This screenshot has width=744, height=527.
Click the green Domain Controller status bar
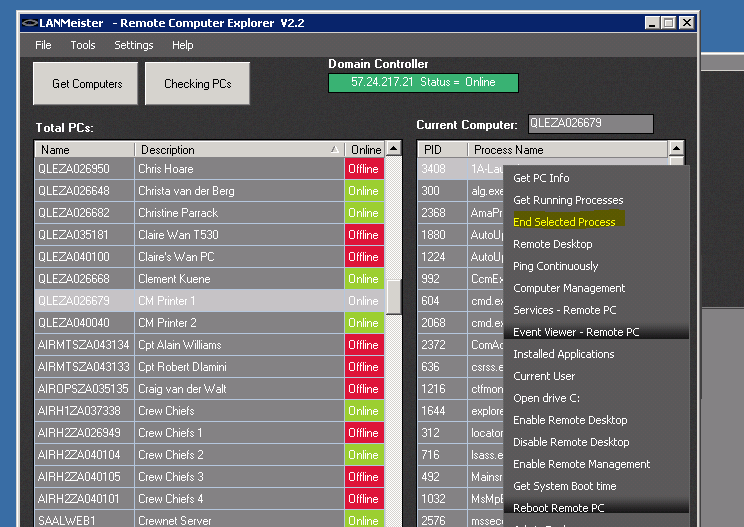pyautogui.click(x=423, y=83)
